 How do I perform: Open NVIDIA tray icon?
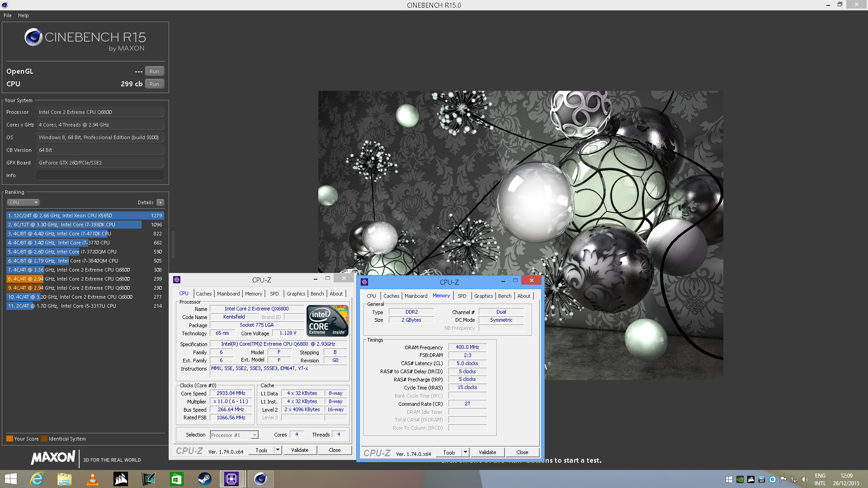740,479
